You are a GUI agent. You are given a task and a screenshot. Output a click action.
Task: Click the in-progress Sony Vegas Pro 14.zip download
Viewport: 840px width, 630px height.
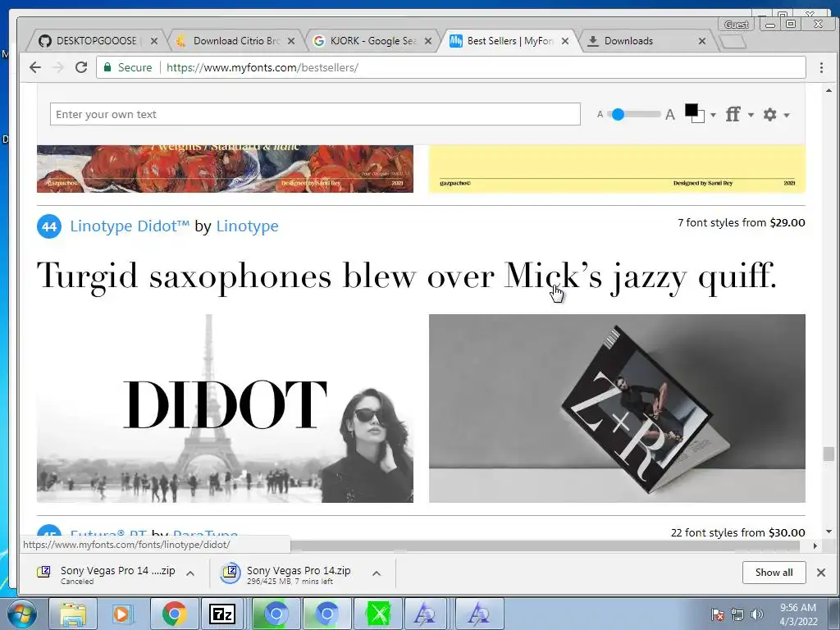pos(292,573)
